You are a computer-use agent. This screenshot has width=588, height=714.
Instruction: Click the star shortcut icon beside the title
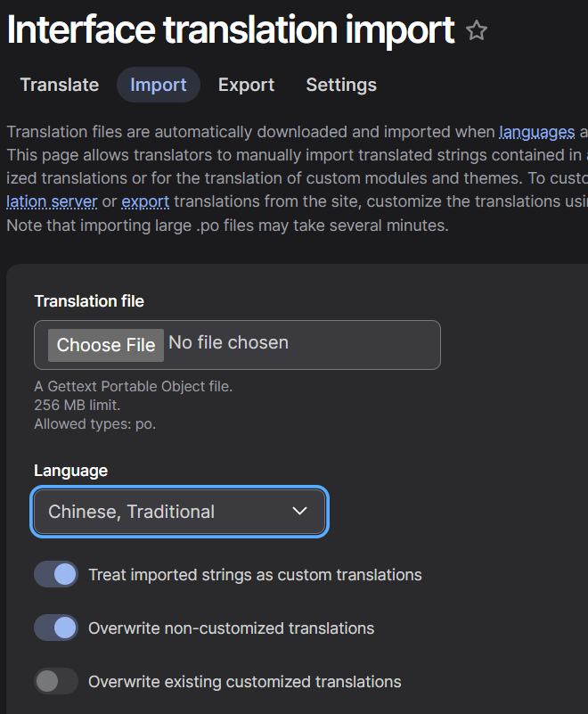(x=477, y=31)
